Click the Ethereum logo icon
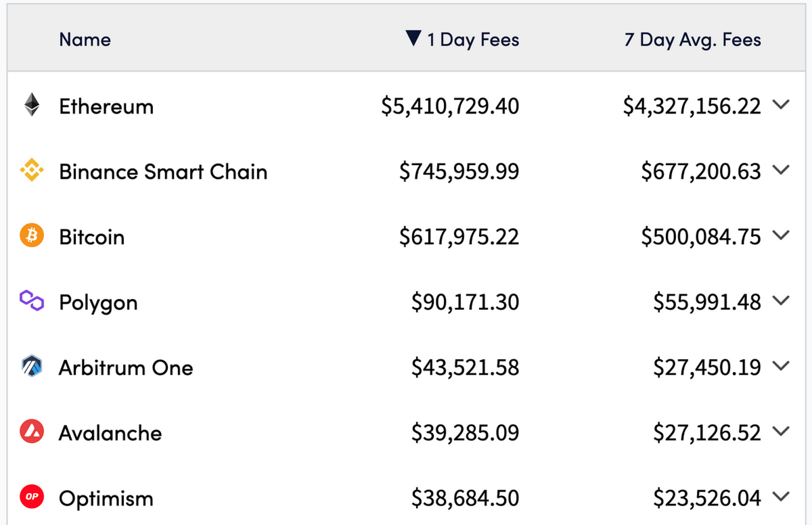Image resolution: width=812 pixels, height=525 pixels. tap(32, 106)
